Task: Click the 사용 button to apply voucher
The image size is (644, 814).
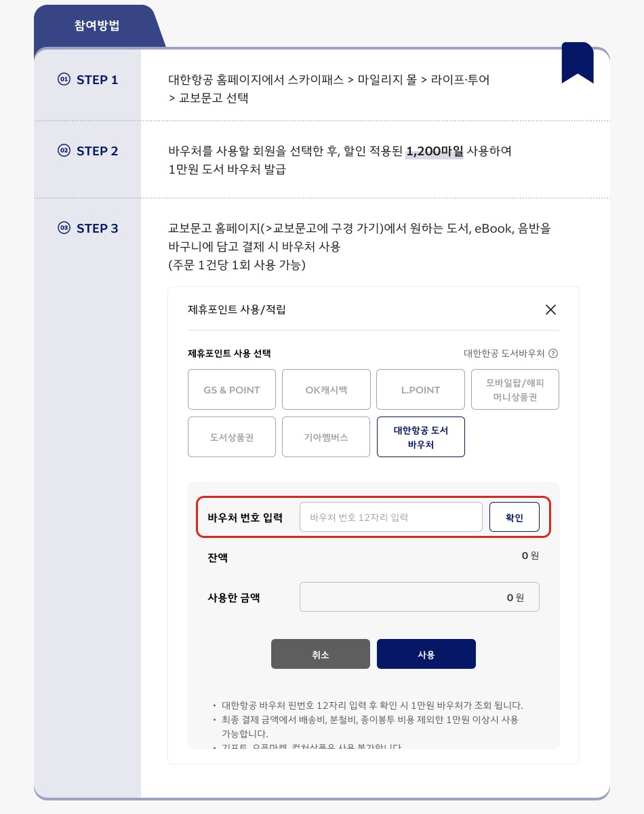Action: (426, 654)
